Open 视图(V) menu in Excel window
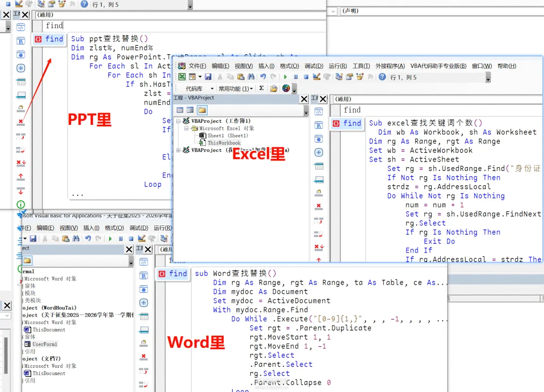This screenshot has height=392, width=544. point(244,66)
